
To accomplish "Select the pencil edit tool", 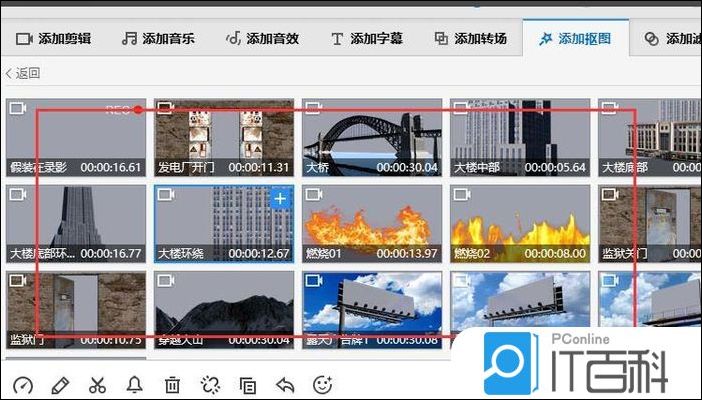I will [x=60, y=385].
